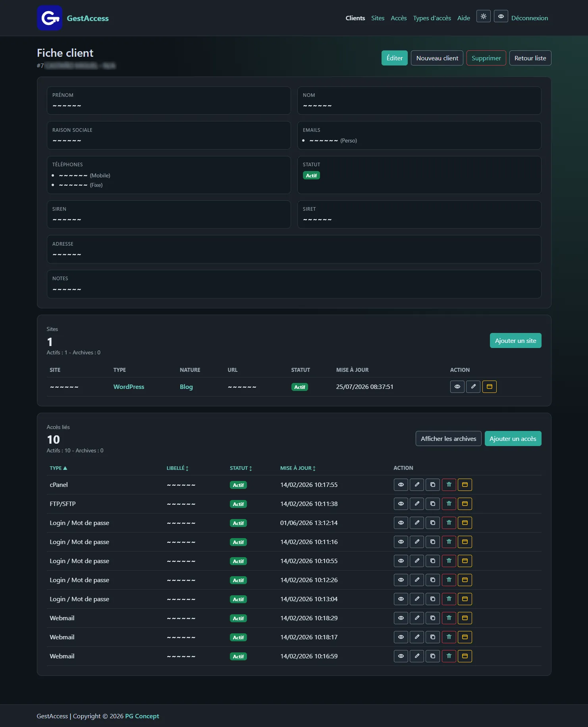View the WordPress site row eye icon
This screenshot has height=727, width=588.
(457, 387)
